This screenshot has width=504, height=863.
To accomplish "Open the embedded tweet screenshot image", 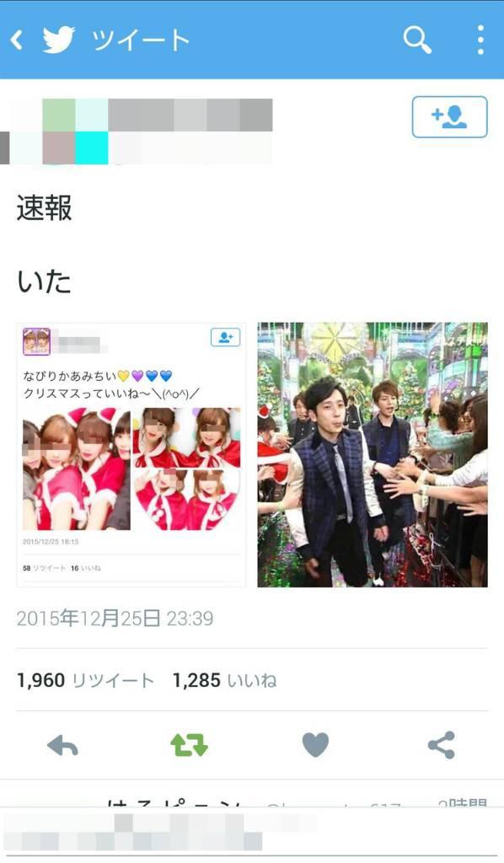I will [x=131, y=454].
